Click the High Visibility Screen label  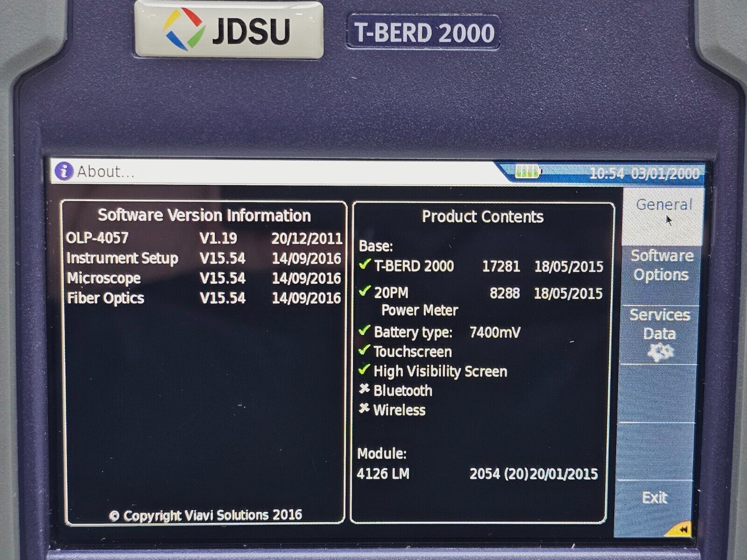[440, 372]
